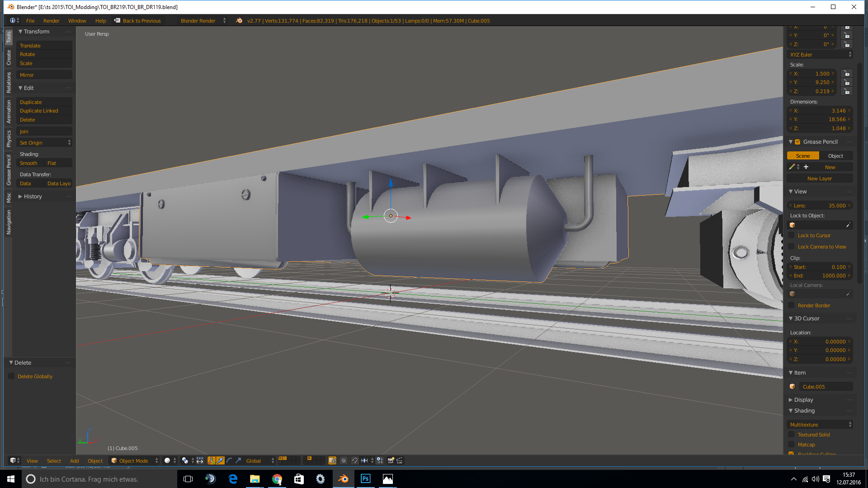Open Photoshop from the taskbar
This screenshot has height=488, width=868.
pos(365,479)
